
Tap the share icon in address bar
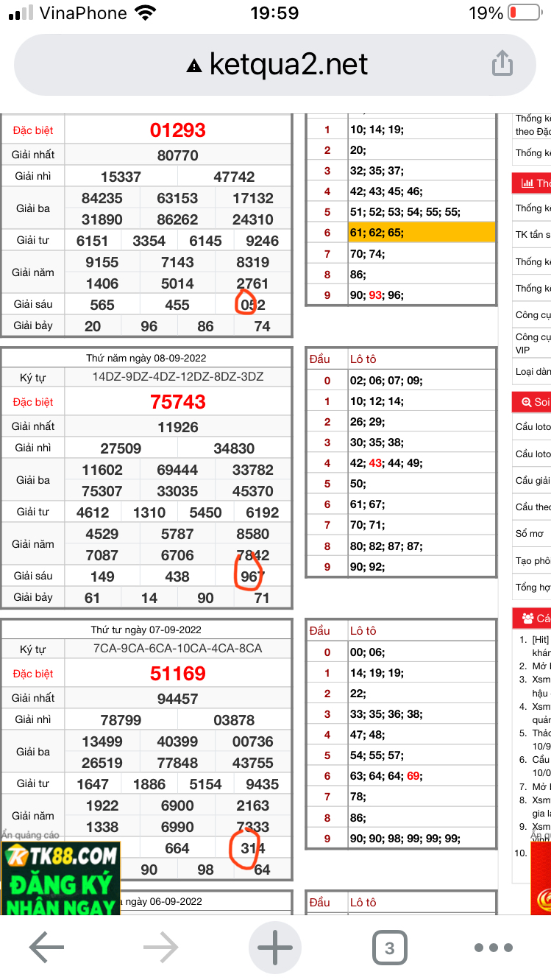click(502, 63)
